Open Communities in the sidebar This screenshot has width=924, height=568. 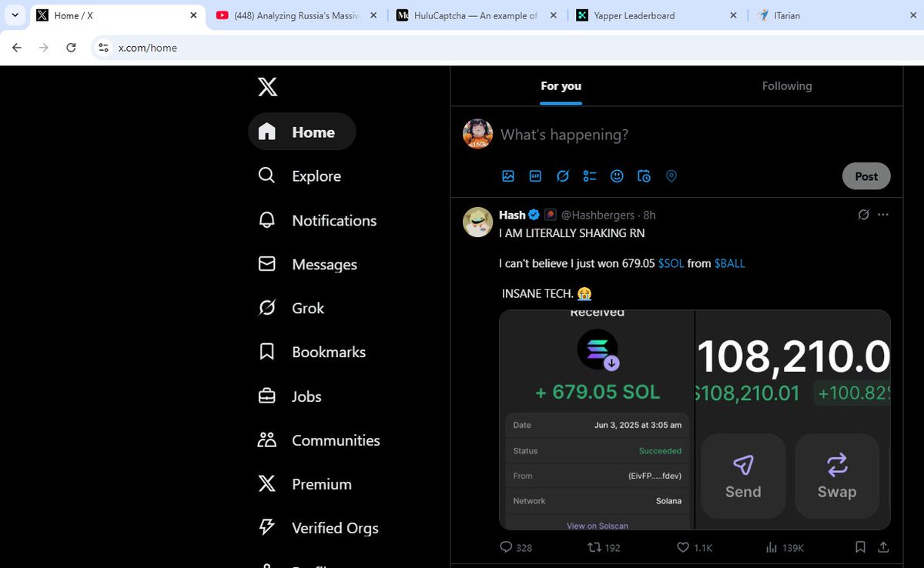click(x=320, y=440)
